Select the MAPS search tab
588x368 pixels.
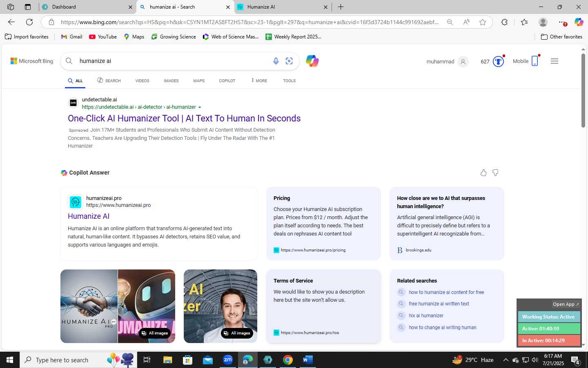(199, 81)
